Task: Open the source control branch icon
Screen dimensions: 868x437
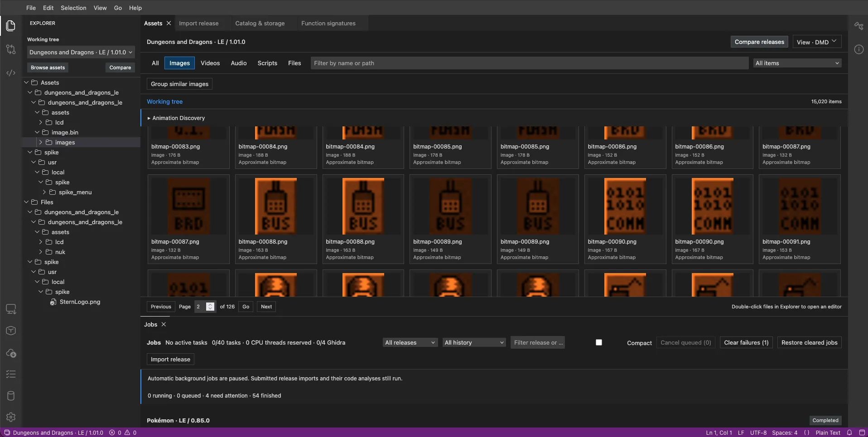Action: 11,49
